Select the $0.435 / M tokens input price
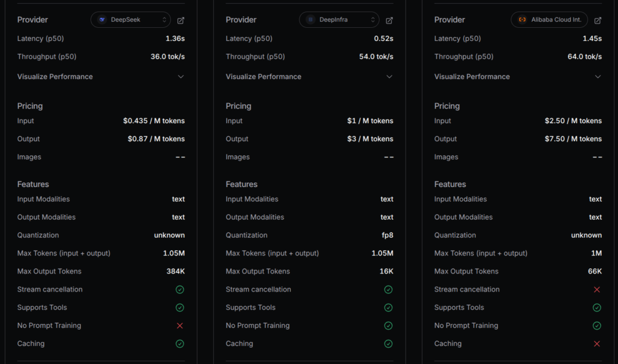Screen dimensions: 618x364 pyautogui.click(x=154, y=121)
